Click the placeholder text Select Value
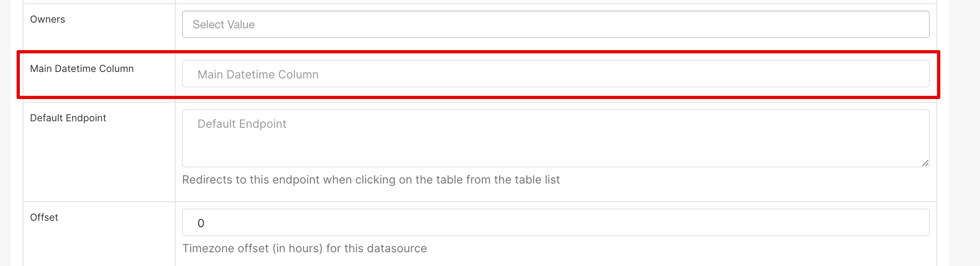The image size is (980, 266). coord(224,24)
